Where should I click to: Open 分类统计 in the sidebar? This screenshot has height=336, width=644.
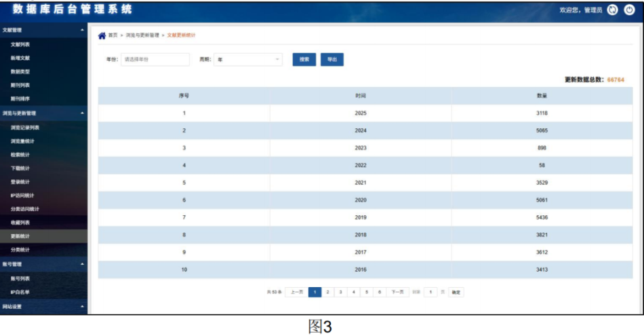tap(20, 250)
